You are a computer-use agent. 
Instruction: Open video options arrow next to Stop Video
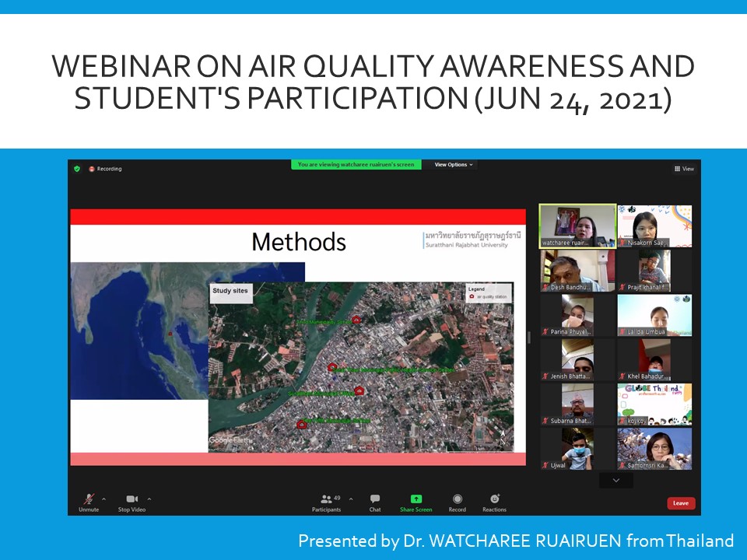click(149, 499)
